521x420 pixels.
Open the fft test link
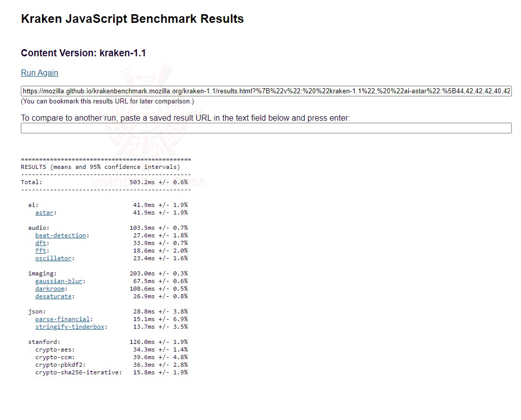point(41,251)
